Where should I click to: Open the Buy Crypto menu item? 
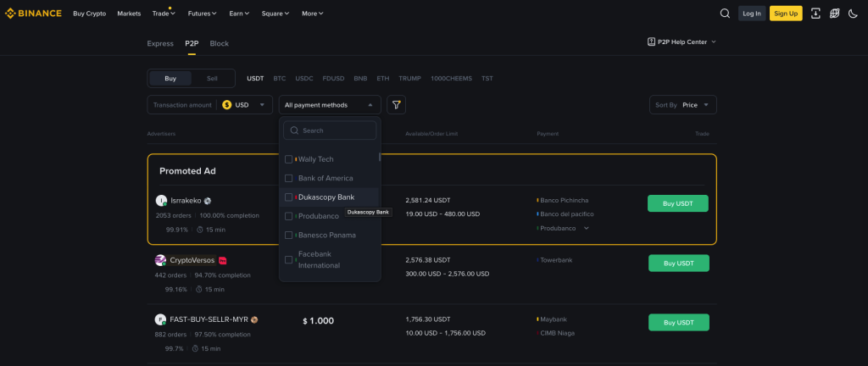pos(90,14)
